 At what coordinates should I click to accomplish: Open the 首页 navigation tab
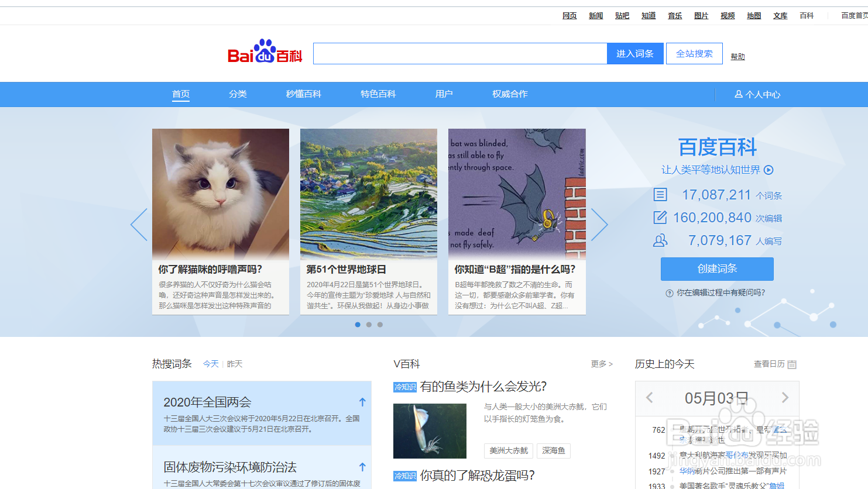coord(181,94)
